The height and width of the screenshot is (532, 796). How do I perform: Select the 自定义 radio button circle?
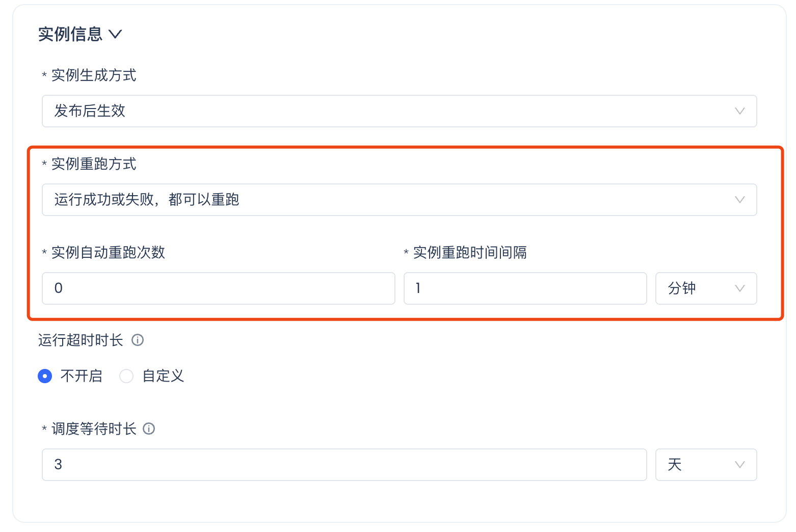(x=126, y=376)
